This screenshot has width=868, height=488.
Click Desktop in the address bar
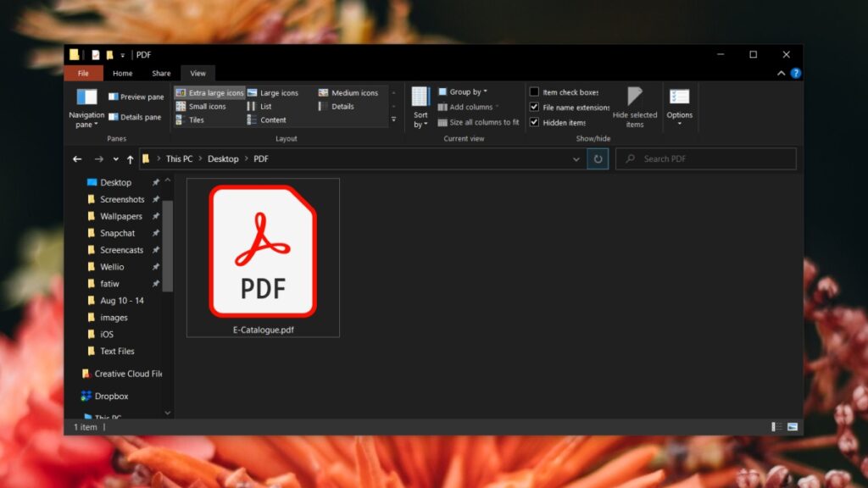pyautogui.click(x=223, y=158)
